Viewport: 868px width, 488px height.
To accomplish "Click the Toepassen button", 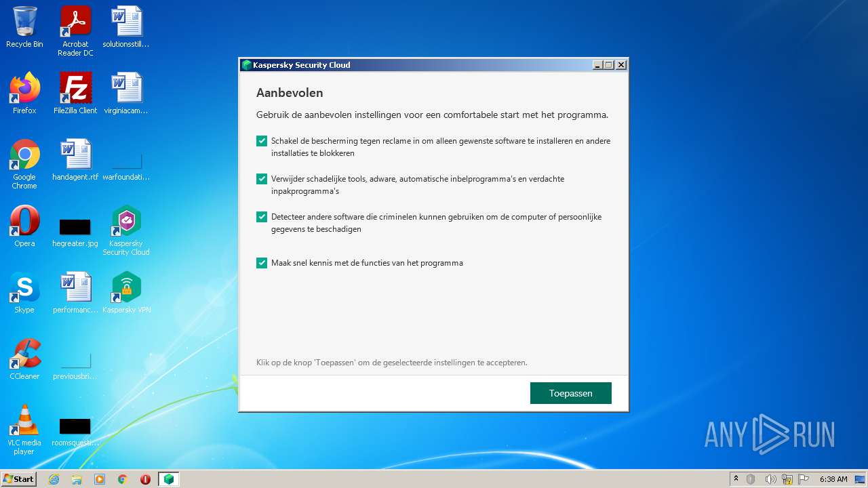I will [571, 393].
